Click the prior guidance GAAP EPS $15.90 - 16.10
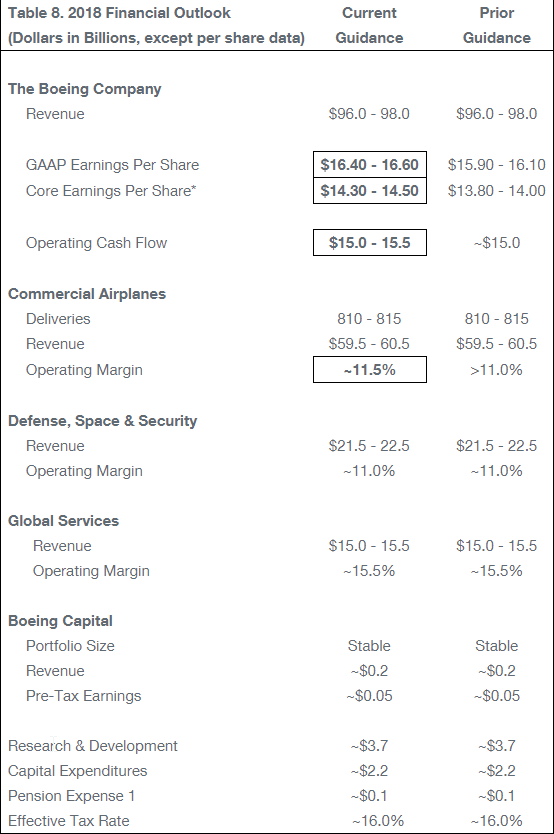Image resolution: width=554 pixels, height=834 pixels. click(x=497, y=165)
